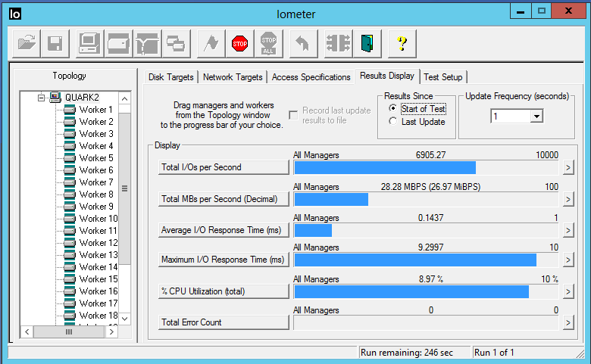The height and width of the screenshot is (364, 591).
Task: Toggle Record last update results to file
Action: click(x=293, y=115)
